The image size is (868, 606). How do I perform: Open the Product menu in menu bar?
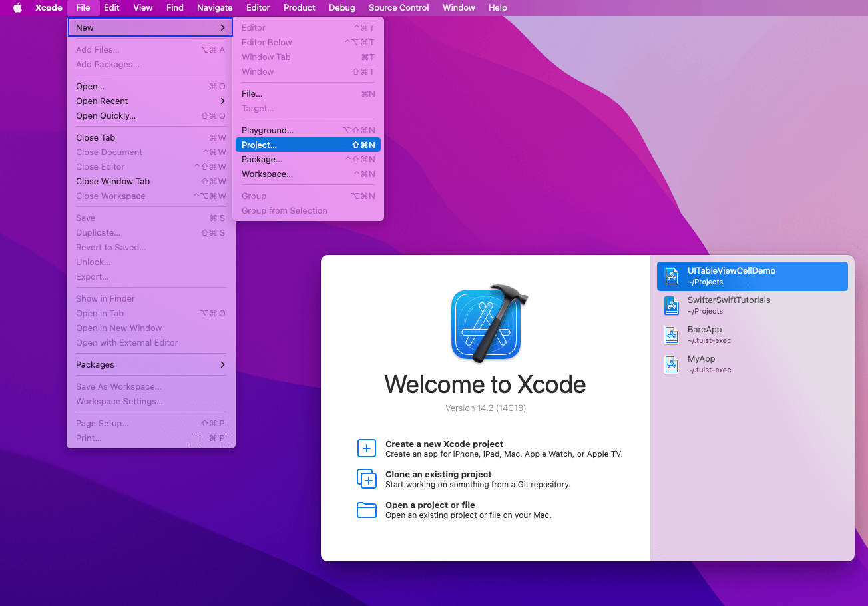coord(299,8)
